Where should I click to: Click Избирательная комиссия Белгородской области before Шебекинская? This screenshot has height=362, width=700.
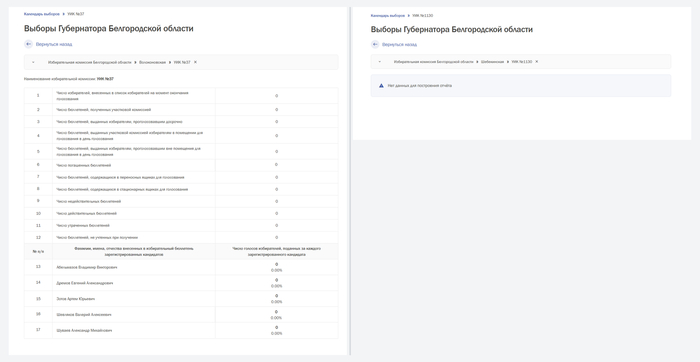point(433,62)
